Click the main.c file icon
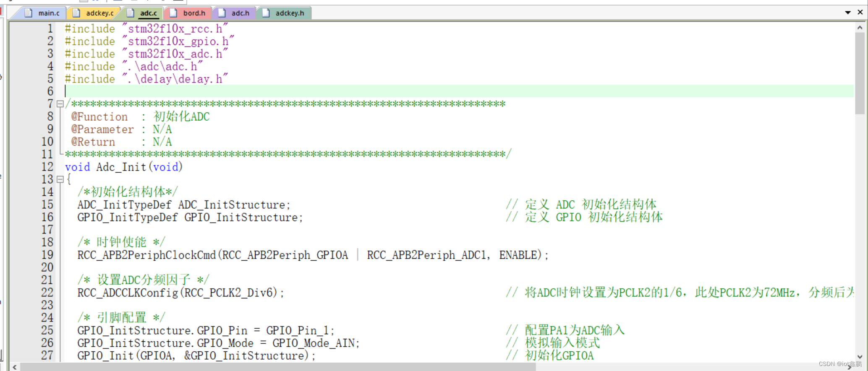The image size is (868, 371). coord(29,13)
